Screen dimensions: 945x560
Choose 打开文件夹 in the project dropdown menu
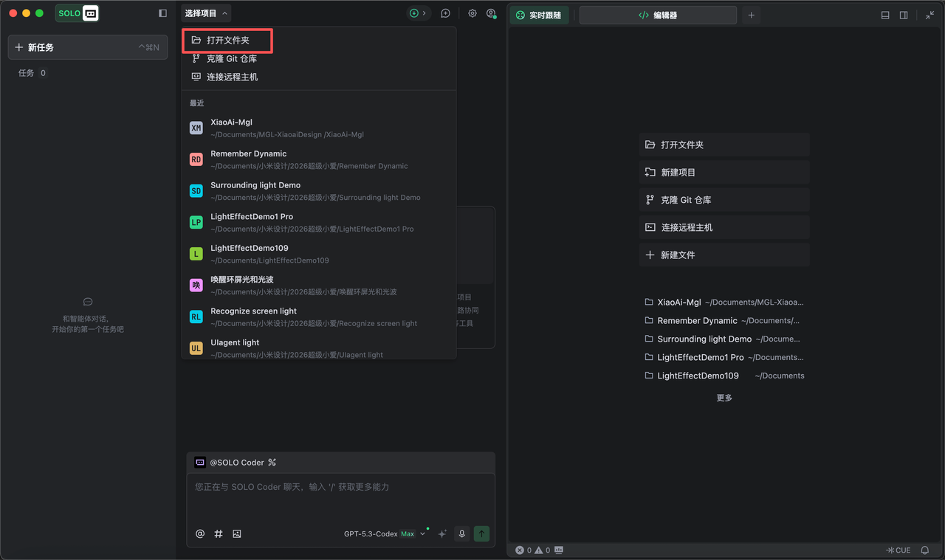pos(319,40)
